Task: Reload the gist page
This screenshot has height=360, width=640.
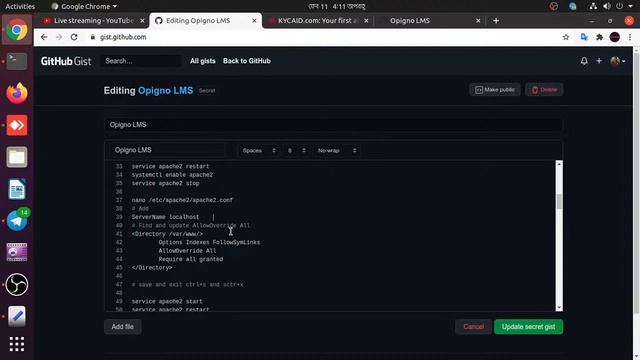Action: 74,37
